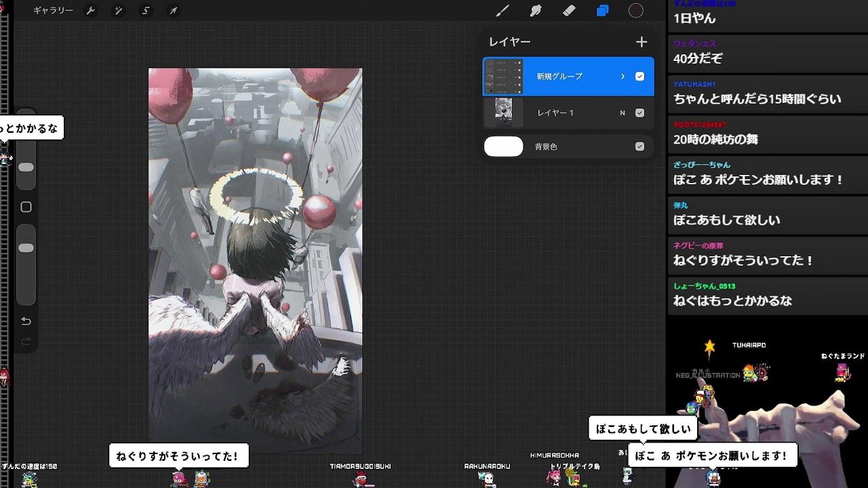Screen dimensions: 868x488
Task: Tap the square modifier button in sidebar
Action: click(26, 207)
